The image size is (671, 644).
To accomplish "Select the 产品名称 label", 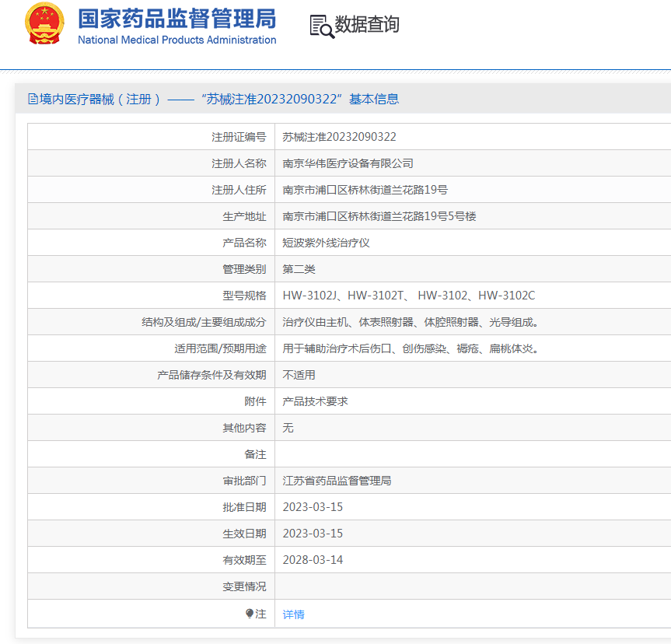I will click(244, 243).
